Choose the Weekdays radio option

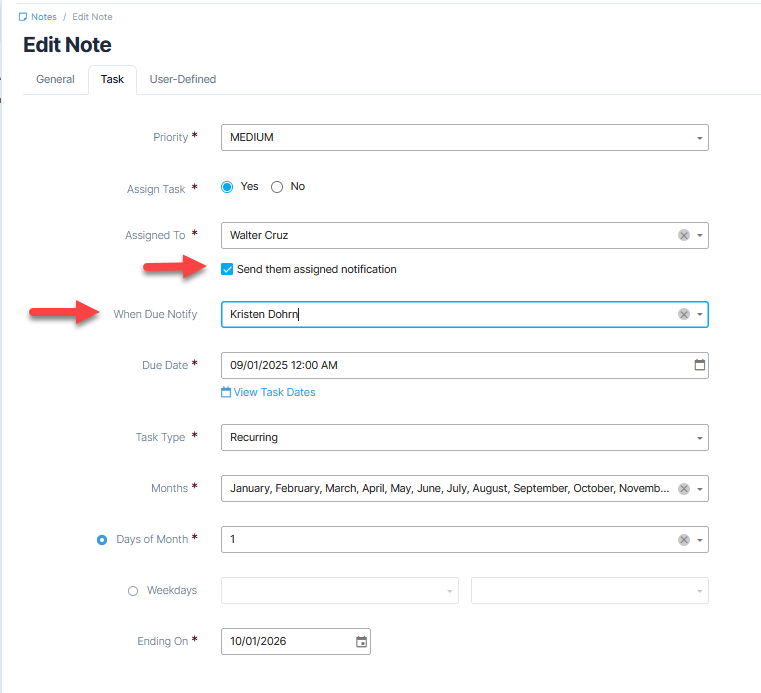coord(133,591)
